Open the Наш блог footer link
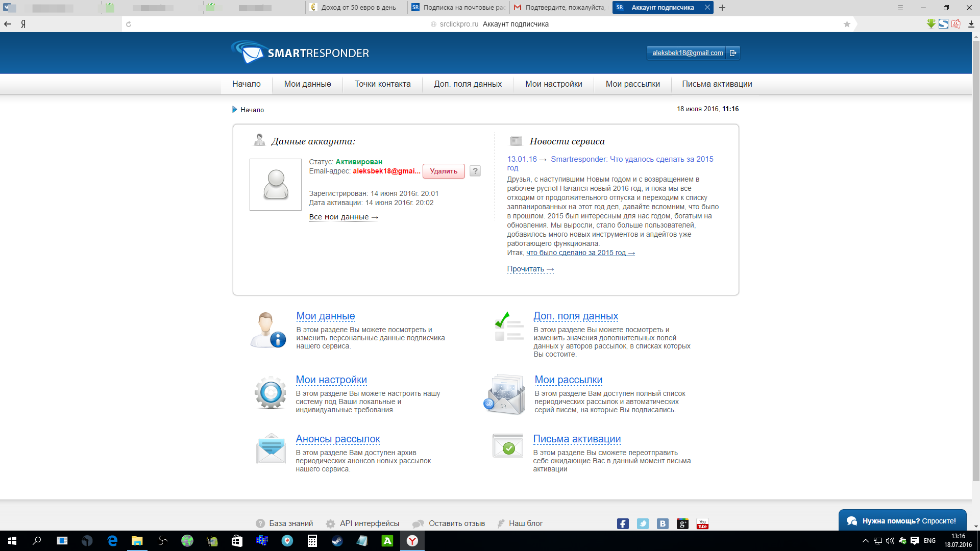Image resolution: width=980 pixels, height=551 pixels. 526,523
